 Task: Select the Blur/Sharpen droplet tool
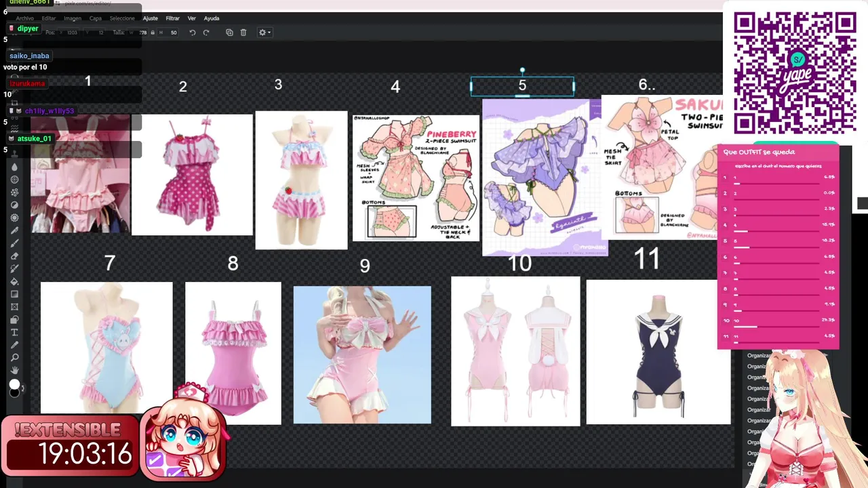coord(14,167)
